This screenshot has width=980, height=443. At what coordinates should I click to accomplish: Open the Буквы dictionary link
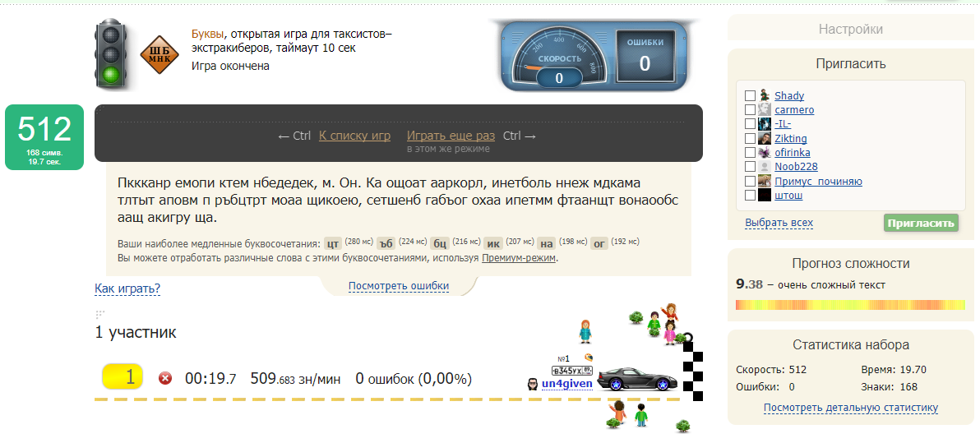point(207,34)
